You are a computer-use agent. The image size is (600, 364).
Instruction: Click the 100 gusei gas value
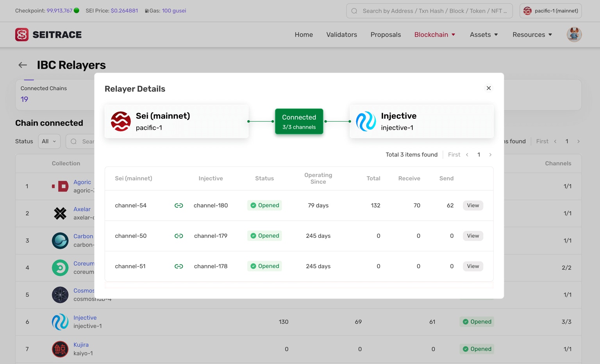[174, 11]
